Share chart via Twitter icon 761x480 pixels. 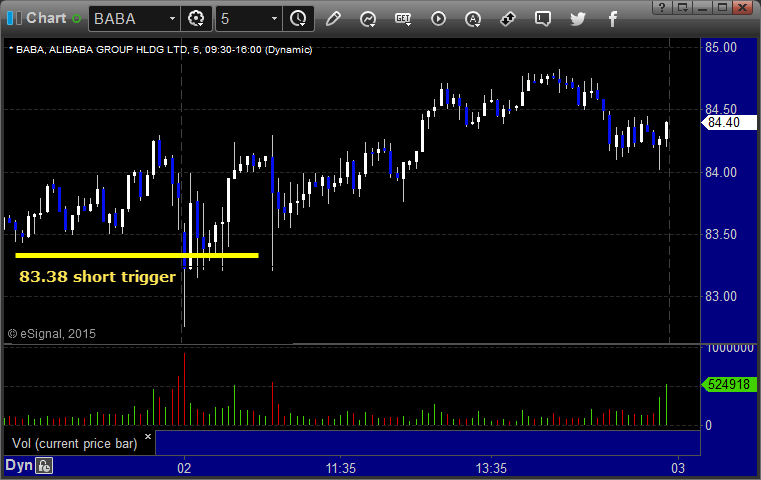click(578, 19)
